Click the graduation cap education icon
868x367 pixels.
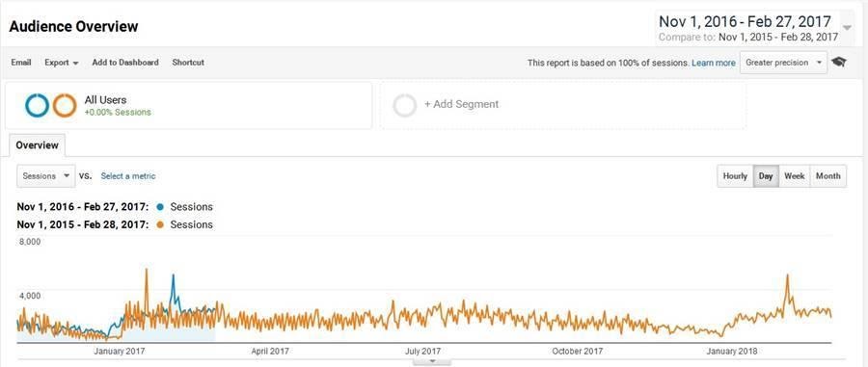point(839,62)
